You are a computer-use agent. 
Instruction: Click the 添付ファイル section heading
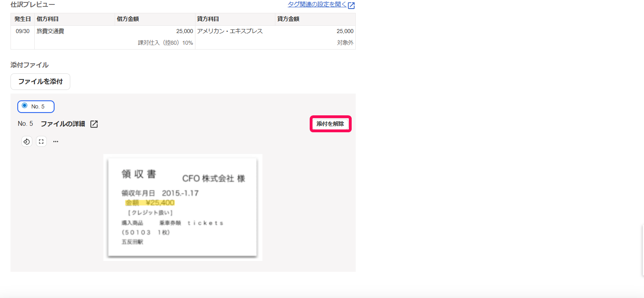point(29,65)
